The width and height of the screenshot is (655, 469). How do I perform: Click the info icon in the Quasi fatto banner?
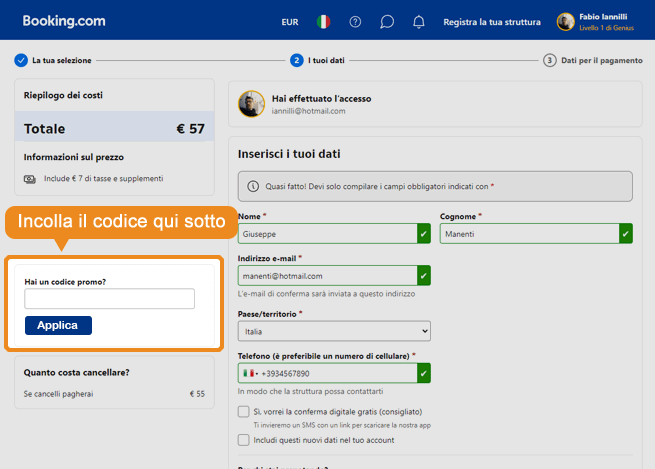tap(252, 186)
